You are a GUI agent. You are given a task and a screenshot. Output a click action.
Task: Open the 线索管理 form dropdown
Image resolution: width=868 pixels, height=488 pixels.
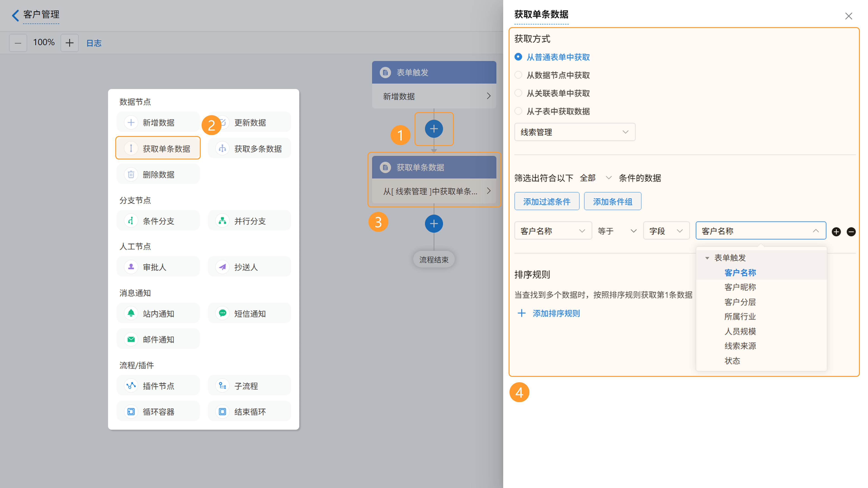[575, 132]
